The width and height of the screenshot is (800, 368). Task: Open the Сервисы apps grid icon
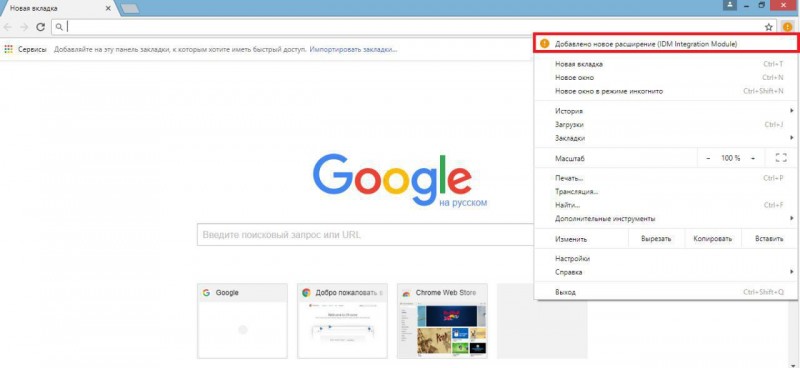8,50
